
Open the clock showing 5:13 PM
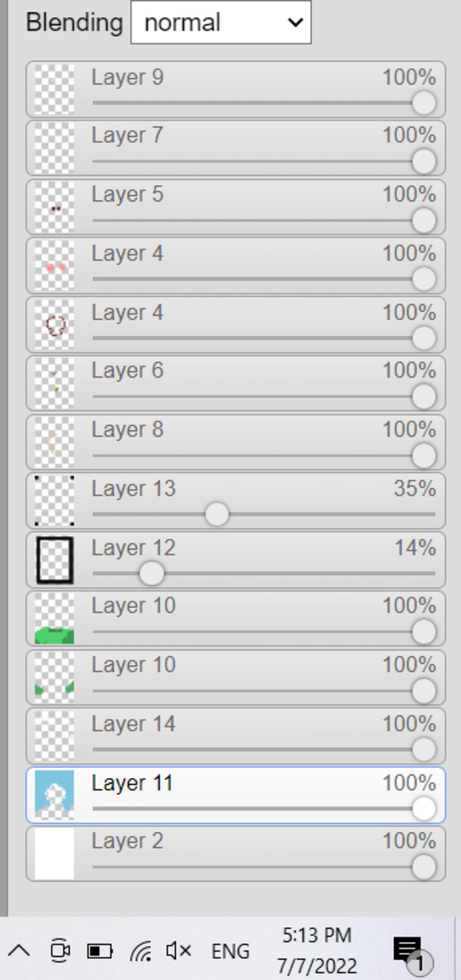pos(316,950)
